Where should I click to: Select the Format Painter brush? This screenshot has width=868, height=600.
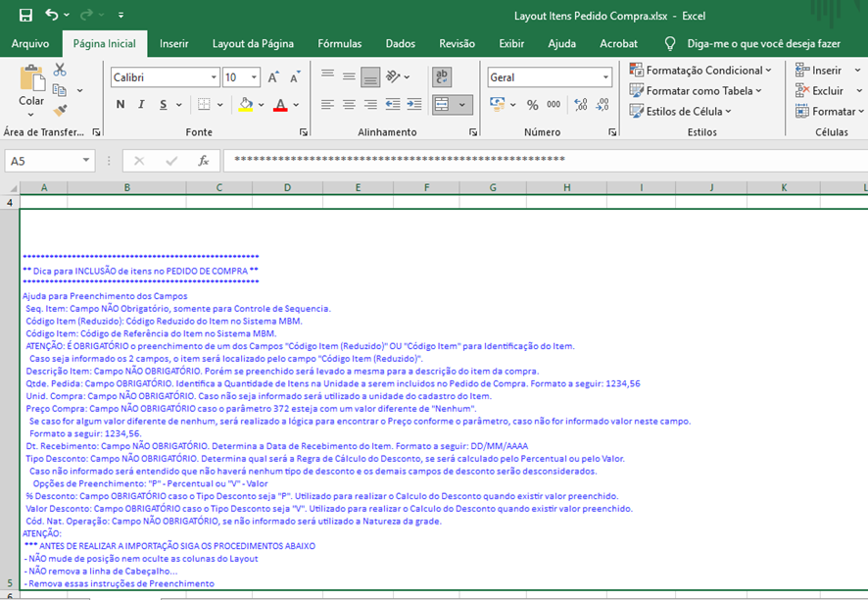click(60, 111)
